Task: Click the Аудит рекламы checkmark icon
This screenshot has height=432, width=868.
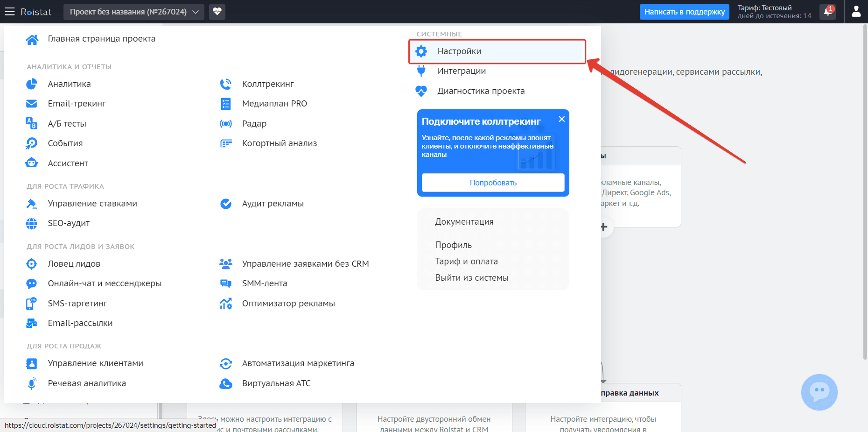Action: click(x=226, y=204)
